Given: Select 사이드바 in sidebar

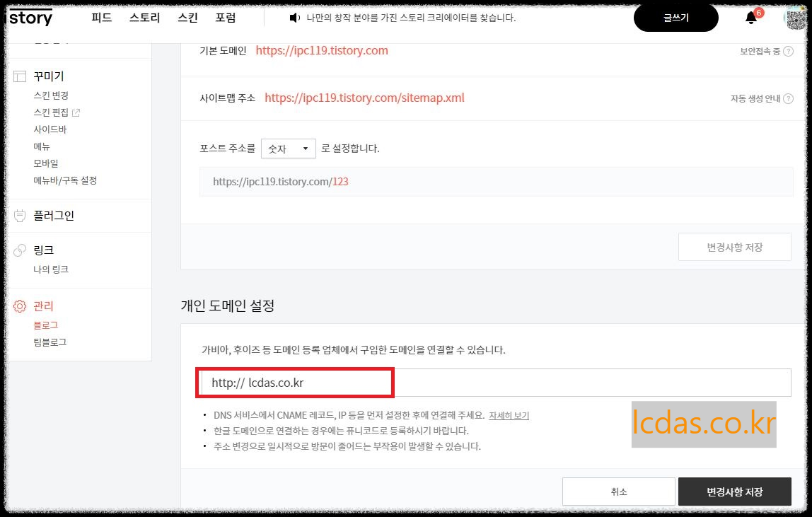Looking at the screenshot, I should click(50, 129).
